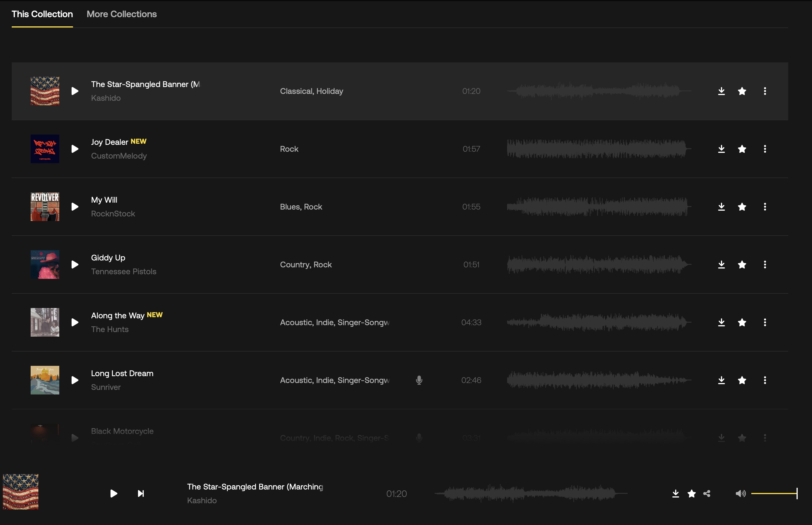Click the microphone icon on Long Lost Dream
This screenshot has width=812, height=525.
click(x=419, y=380)
